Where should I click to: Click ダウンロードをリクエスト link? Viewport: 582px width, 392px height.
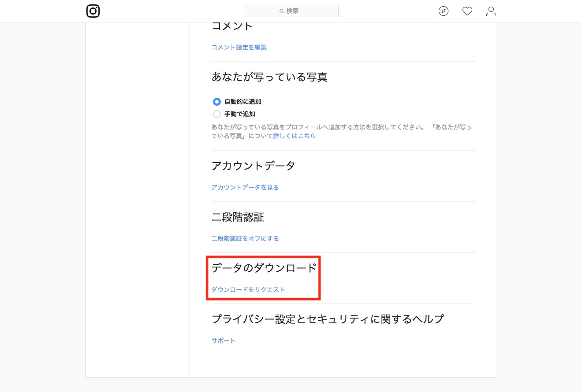[248, 289]
